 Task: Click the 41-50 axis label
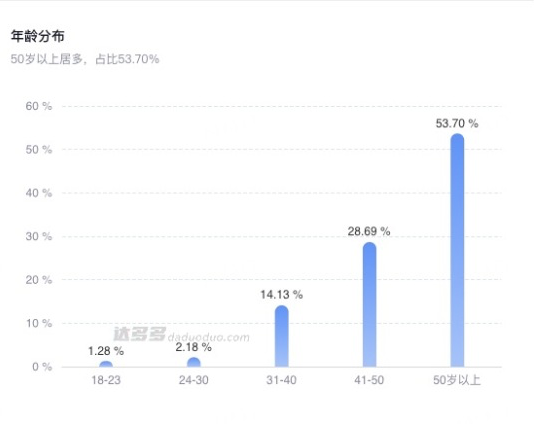coord(369,380)
